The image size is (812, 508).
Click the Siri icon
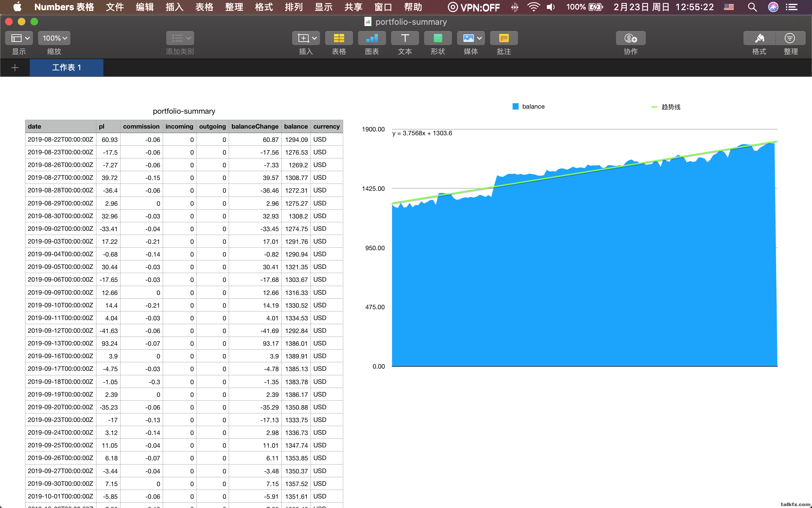773,7
